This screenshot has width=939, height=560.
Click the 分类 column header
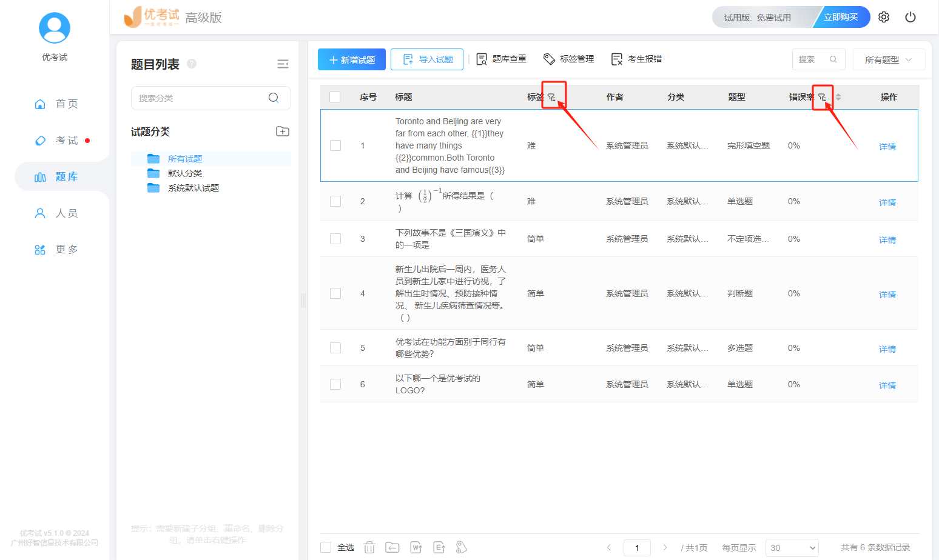coord(676,97)
